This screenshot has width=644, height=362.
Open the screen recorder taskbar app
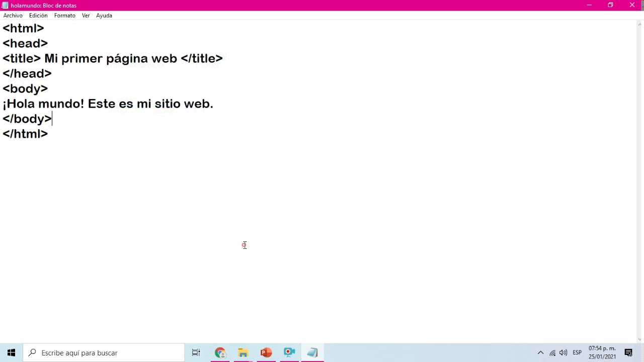[289, 353]
